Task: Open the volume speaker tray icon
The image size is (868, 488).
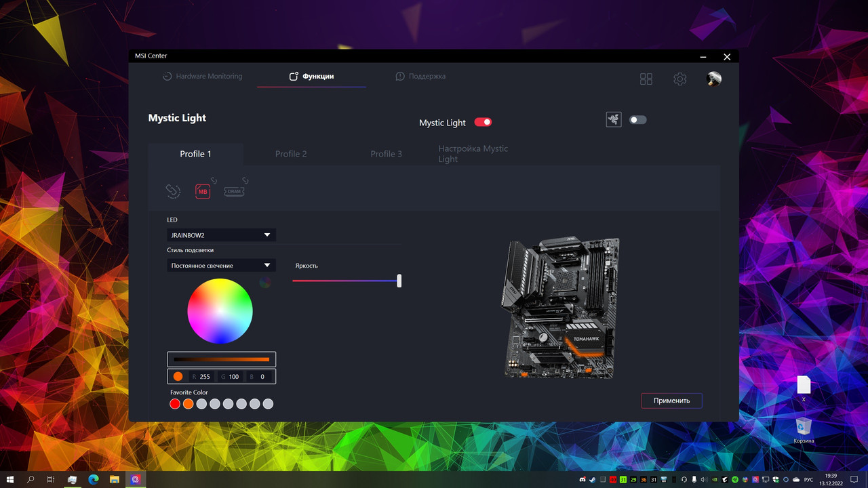Action: 704,480
